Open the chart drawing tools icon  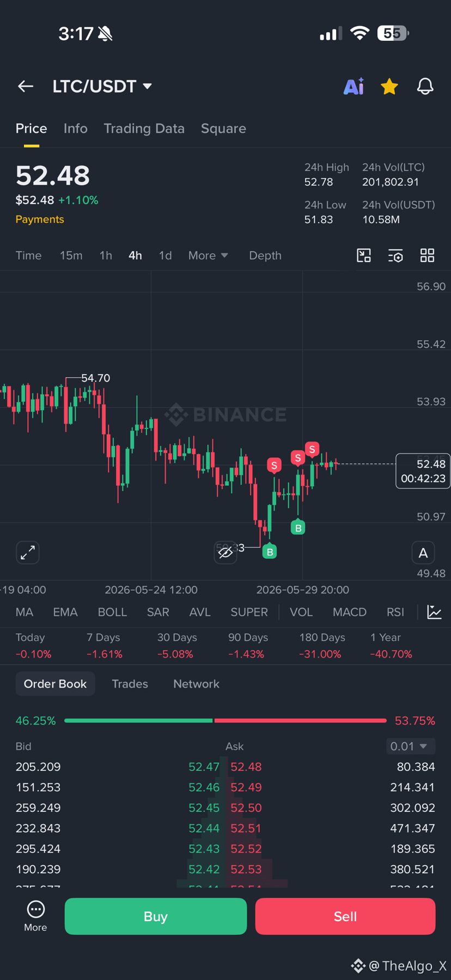(x=364, y=255)
